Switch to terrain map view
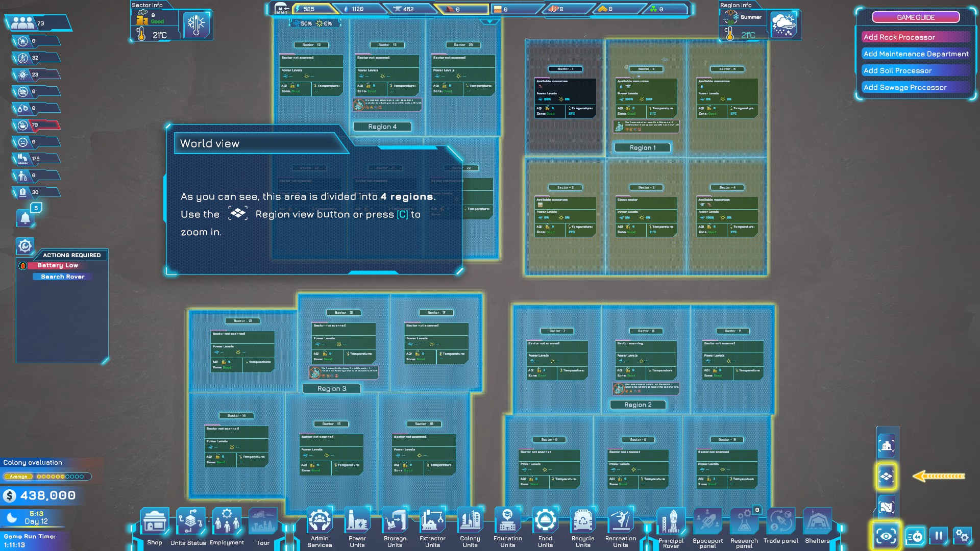This screenshot has height=551, width=980. [x=887, y=507]
